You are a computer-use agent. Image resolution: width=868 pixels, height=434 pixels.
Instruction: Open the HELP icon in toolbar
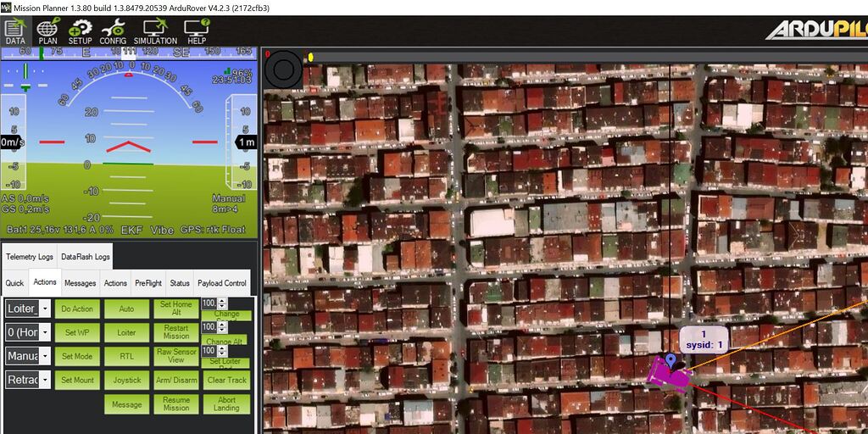tap(196, 30)
